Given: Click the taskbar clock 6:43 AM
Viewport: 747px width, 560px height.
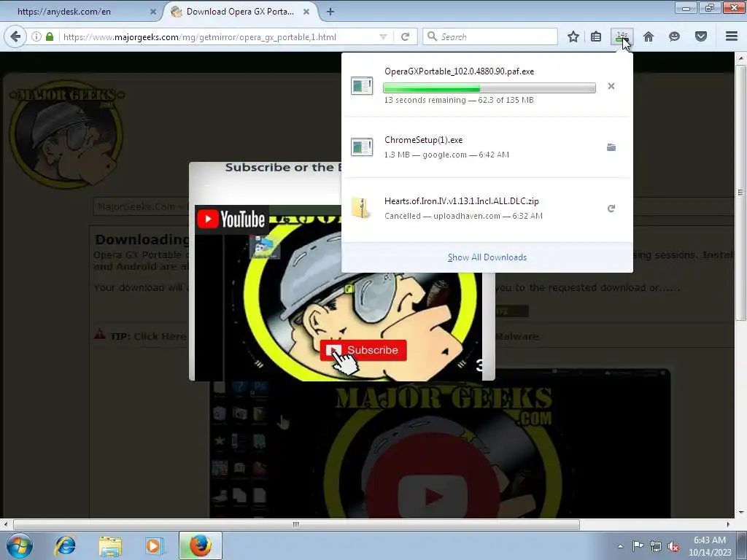Looking at the screenshot, I should click(709, 540).
